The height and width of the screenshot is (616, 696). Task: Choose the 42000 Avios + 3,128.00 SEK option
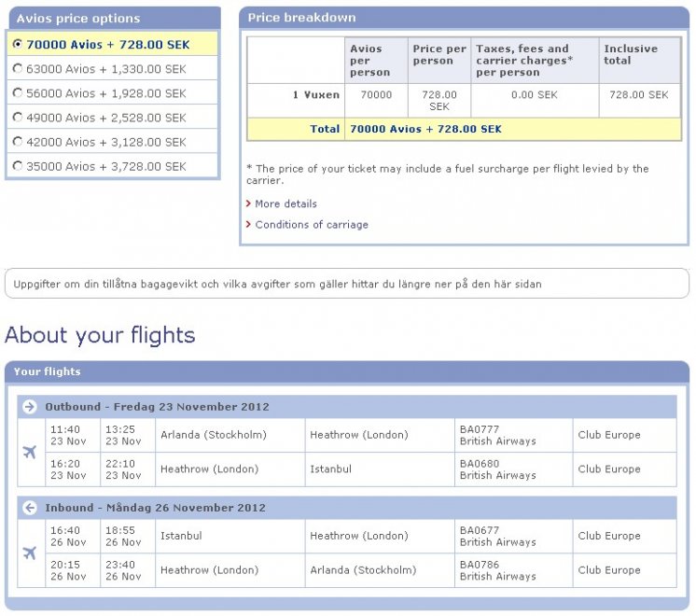coord(18,142)
